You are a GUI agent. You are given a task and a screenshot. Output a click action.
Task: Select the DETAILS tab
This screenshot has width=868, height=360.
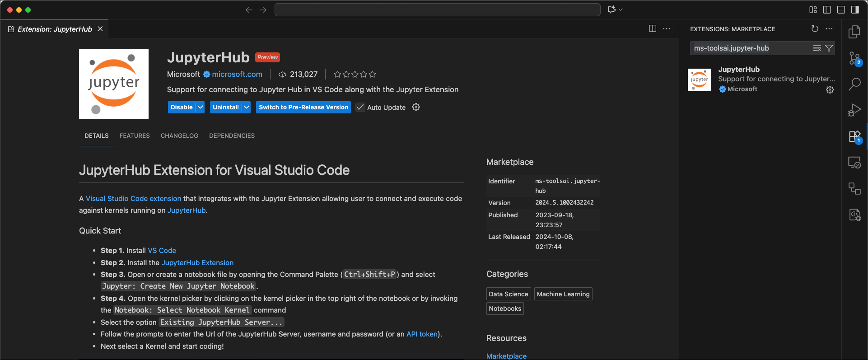pyautogui.click(x=97, y=136)
